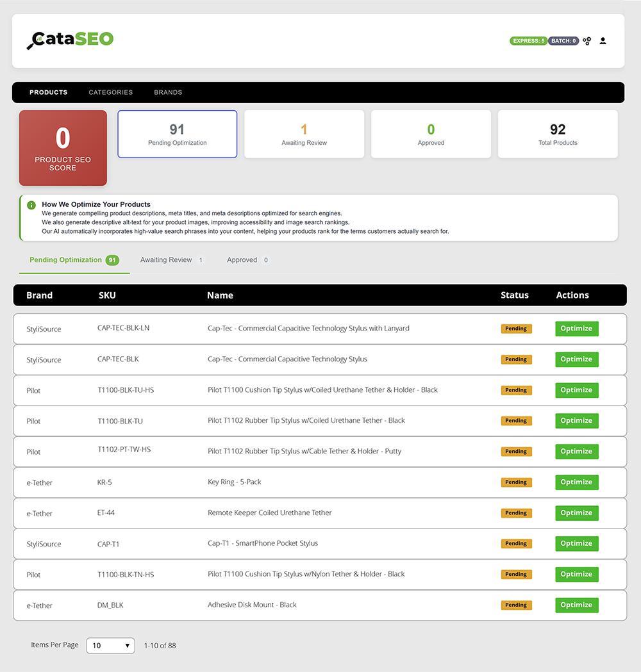641x672 pixels.
Task: Open the user account icon
Action: point(603,41)
